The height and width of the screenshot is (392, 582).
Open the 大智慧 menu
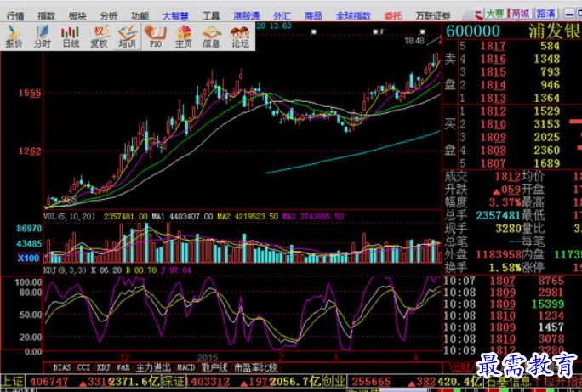tap(175, 15)
